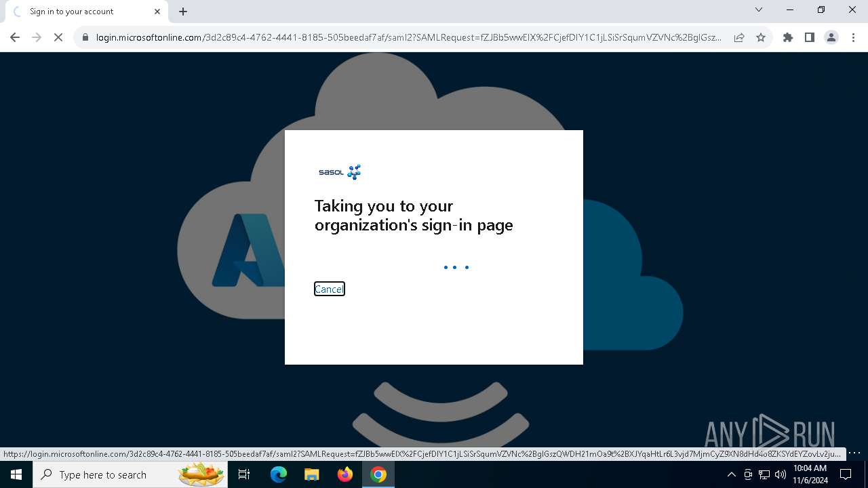View site information via the lock icon
The height and width of the screenshot is (488, 868).
coord(85,37)
